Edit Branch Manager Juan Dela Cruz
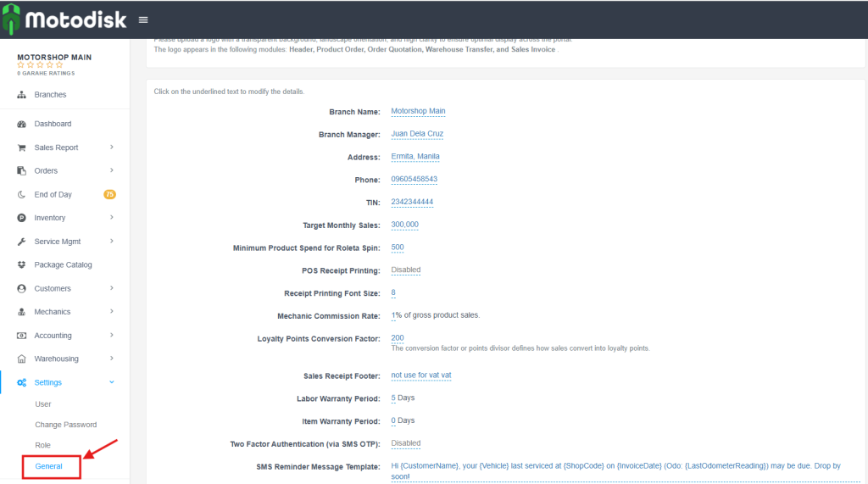The height and width of the screenshot is (484, 868). click(417, 134)
